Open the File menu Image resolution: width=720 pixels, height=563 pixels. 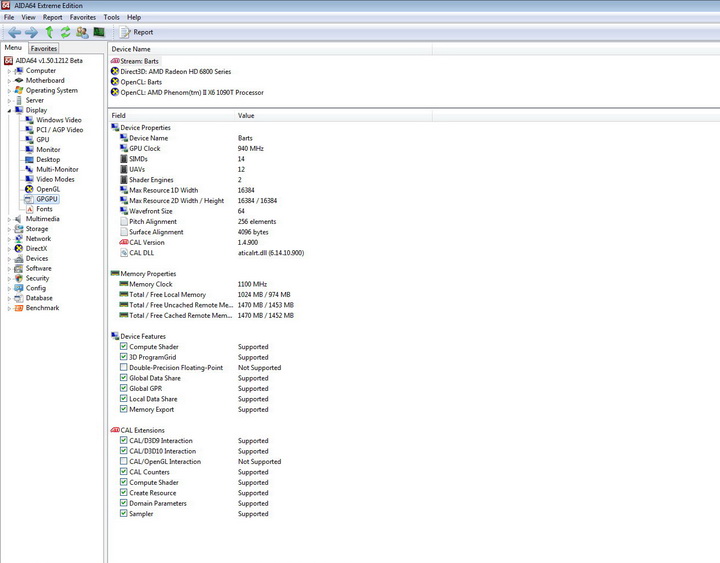(9, 17)
